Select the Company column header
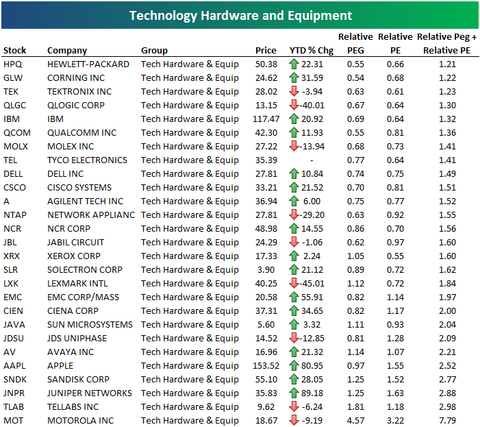This screenshot has width=480, height=427. 67,51
